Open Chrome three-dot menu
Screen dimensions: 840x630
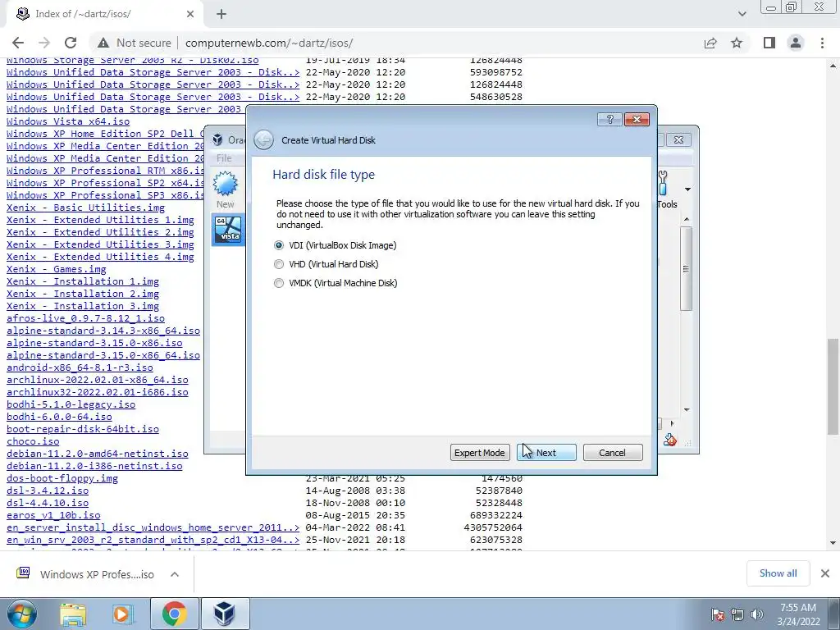pos(822,43)
